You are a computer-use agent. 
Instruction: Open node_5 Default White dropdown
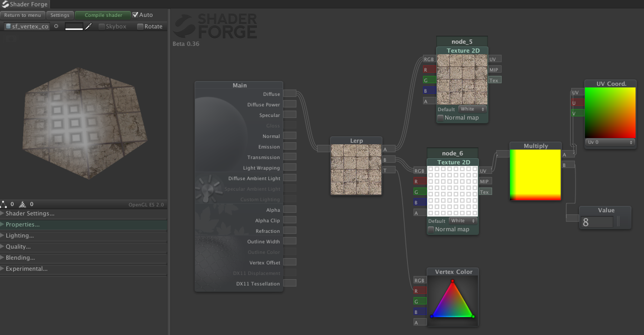[x=472, y=109]
